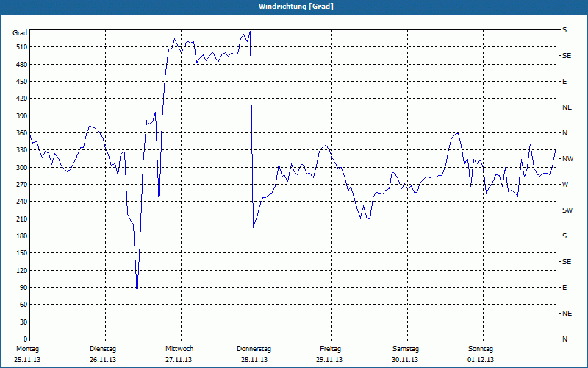This screenshot has width=588, height=368.
Task: Click the 30 degree axis label
Action: tap(24, 322)
